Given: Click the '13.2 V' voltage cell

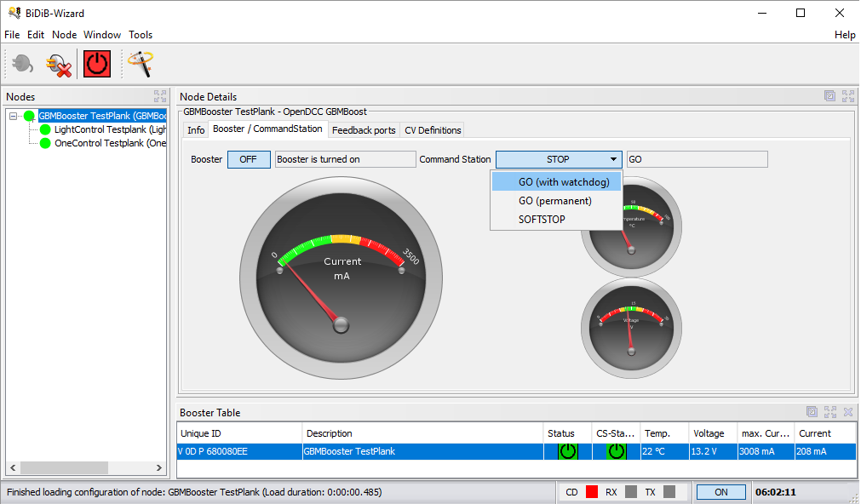Looking at the screenshot, I should point(714,451).
